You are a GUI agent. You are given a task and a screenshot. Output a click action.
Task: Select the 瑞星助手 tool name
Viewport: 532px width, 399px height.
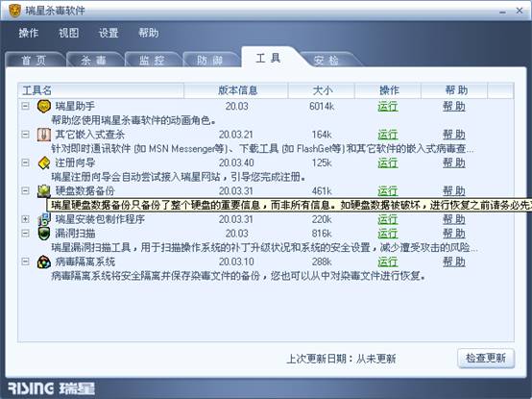(x=75, y=107)
